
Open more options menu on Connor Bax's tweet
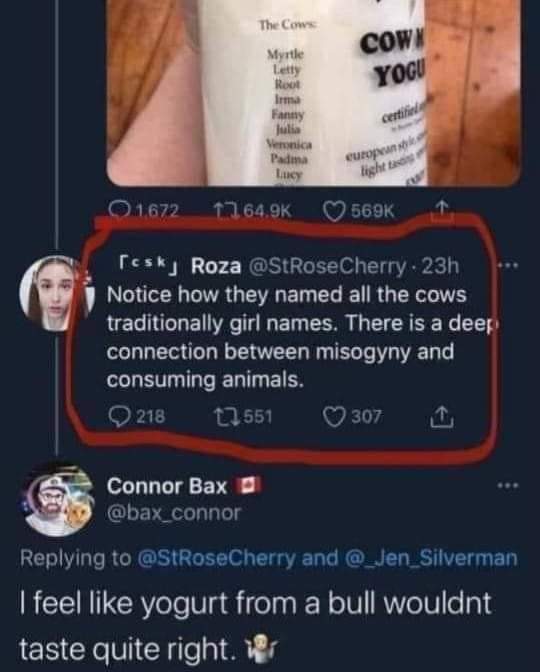click(508, 486)
